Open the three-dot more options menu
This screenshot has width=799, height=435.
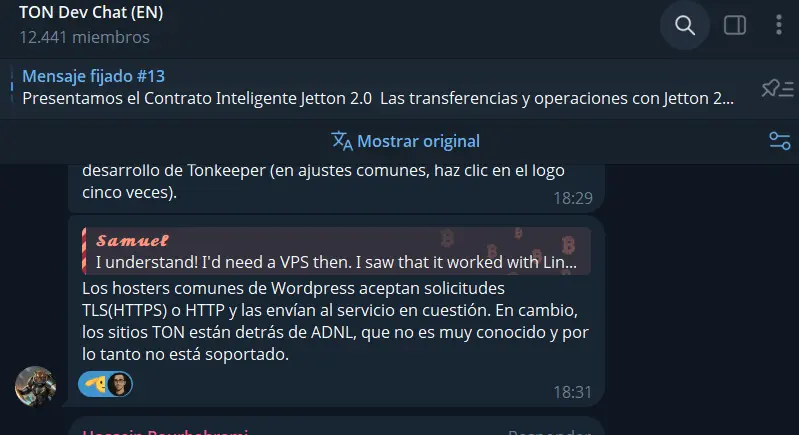[x=778, y=25]
